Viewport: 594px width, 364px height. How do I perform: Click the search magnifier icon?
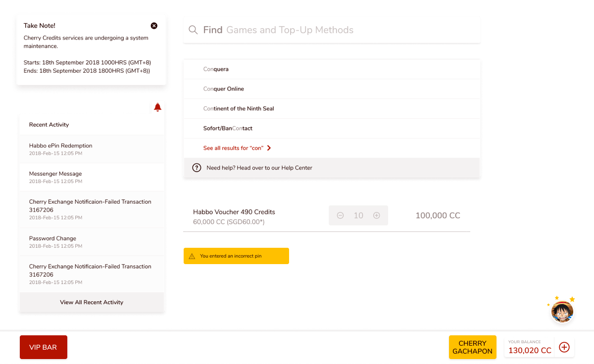pos(193,30)
